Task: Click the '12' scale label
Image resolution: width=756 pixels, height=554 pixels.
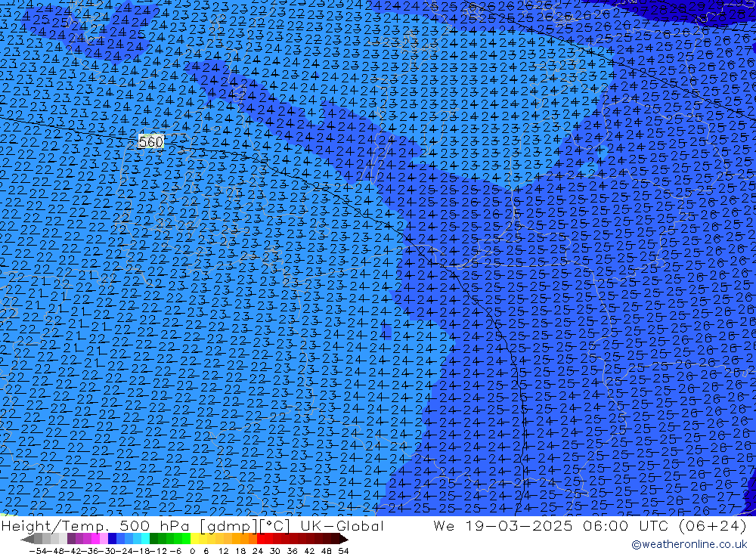Action: tap(223, 551)
